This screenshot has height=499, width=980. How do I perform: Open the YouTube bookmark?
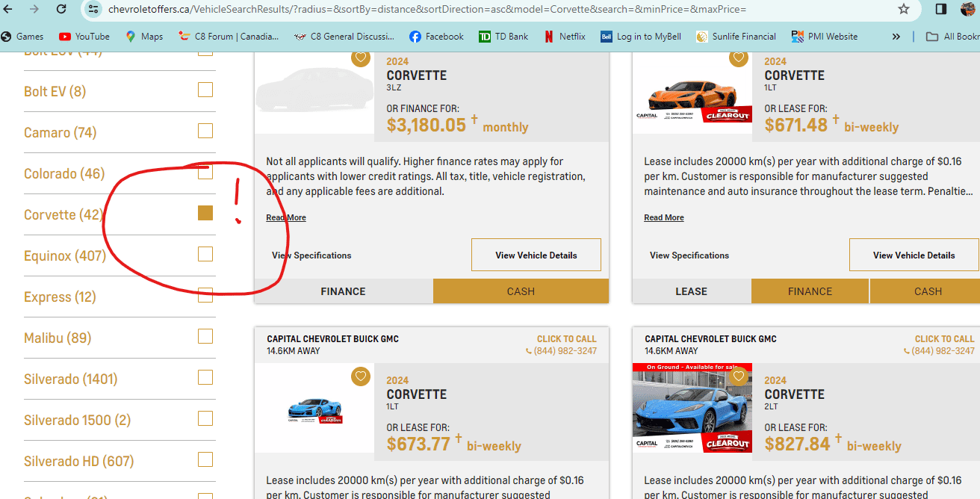84,36
